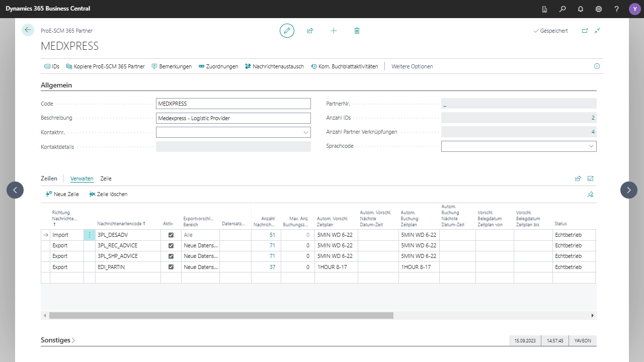Go to next record arrow
Screen dimensions: 644x362
[x=629, y=190]
